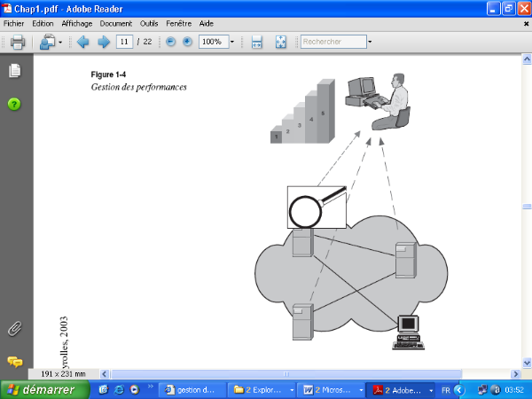Open the Fichier menu
The height and width of the screenshot is (399, 532).
pos(14,24)
